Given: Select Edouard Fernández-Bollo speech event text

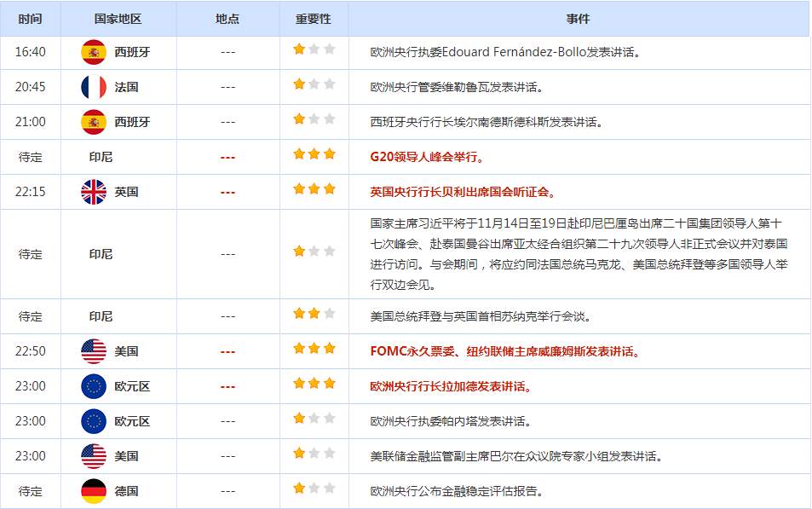Looking at the screenshot, I should pos(505,52).
